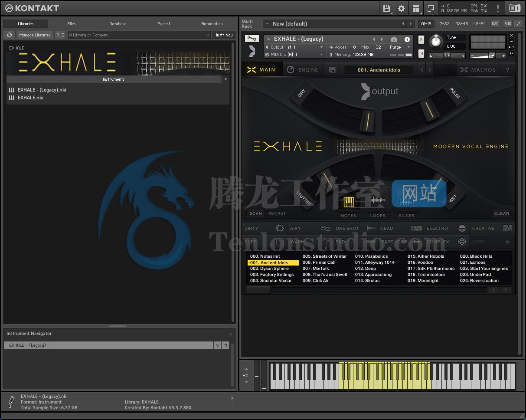Click the snapshot camera icon

(x=394, y=39)
